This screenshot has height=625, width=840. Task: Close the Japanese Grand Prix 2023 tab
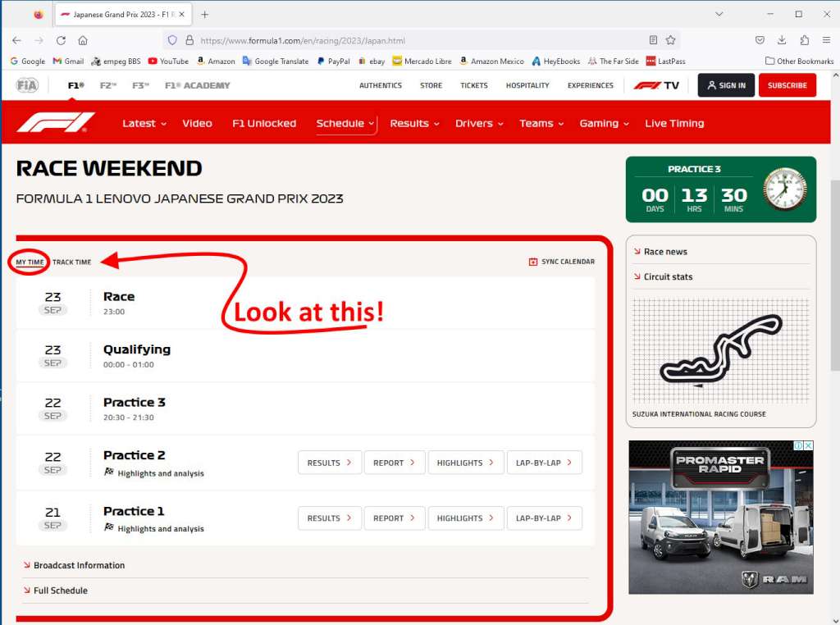point(181,15)
